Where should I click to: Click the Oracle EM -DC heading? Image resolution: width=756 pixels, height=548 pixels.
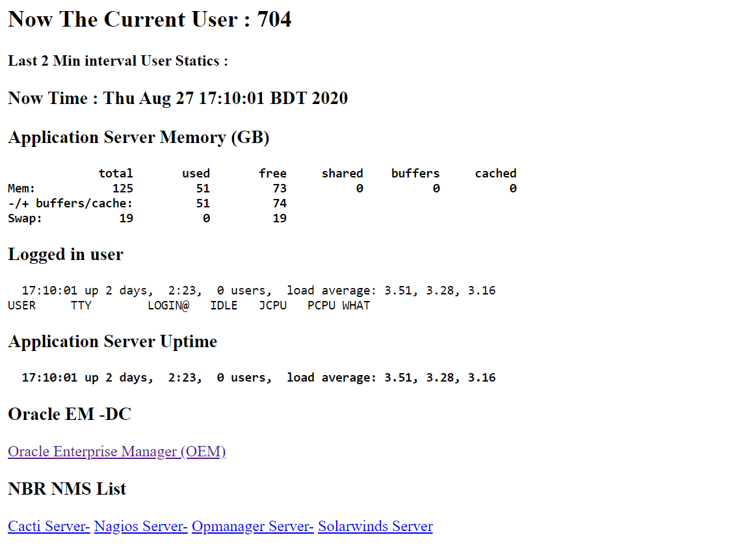(x=70, y=414)
